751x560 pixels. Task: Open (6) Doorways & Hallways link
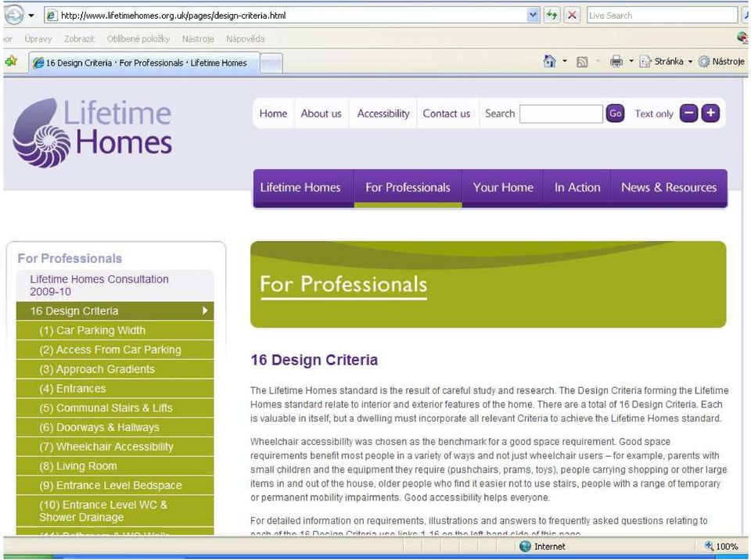tap(115, 427)
